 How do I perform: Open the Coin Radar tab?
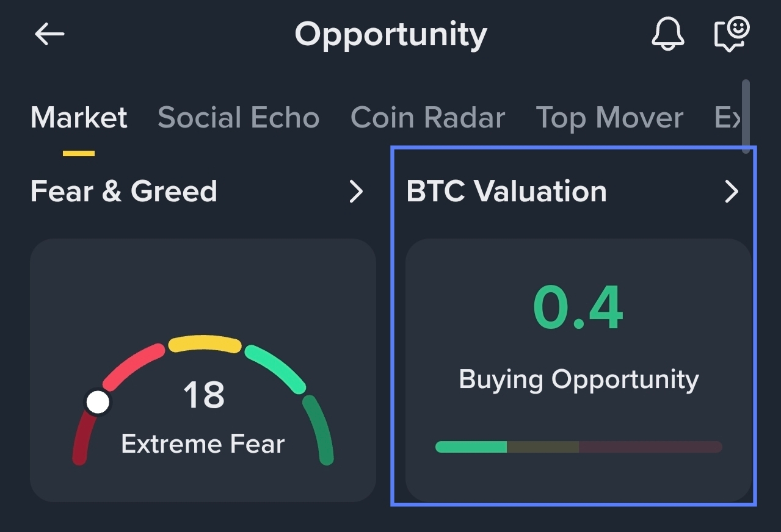click(x=427, y=117)
